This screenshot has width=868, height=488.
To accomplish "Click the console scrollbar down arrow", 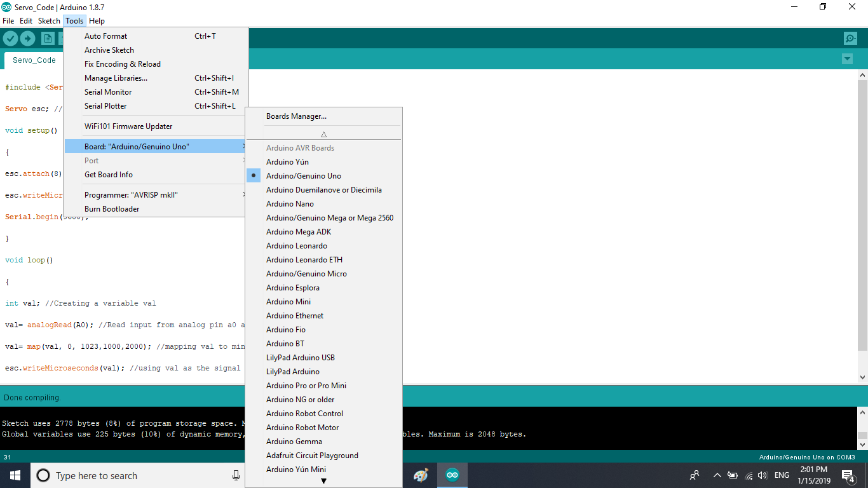I will click(862, 445).
